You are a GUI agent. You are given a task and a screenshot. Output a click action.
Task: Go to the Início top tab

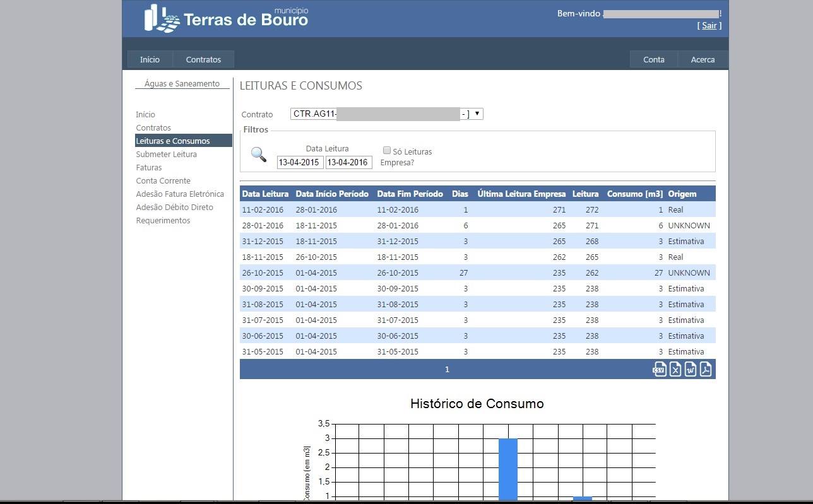point(150,59)
